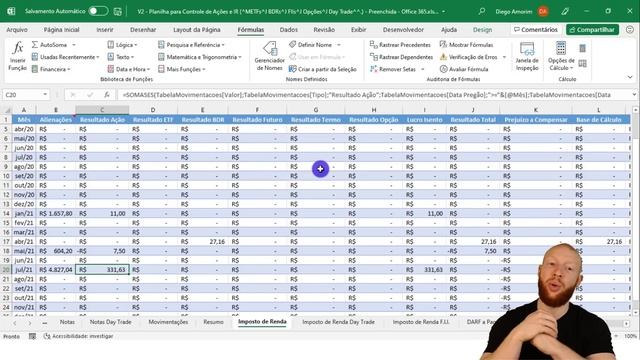Click Diego Amorim account avatar
Image resolution: width=640 pixels, height=360 pixels.
pos(543,11)
